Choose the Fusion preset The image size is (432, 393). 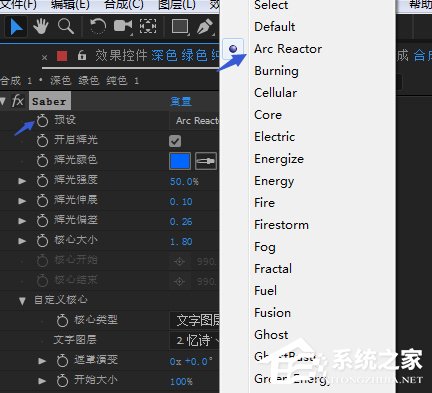[x=272, y=313]
